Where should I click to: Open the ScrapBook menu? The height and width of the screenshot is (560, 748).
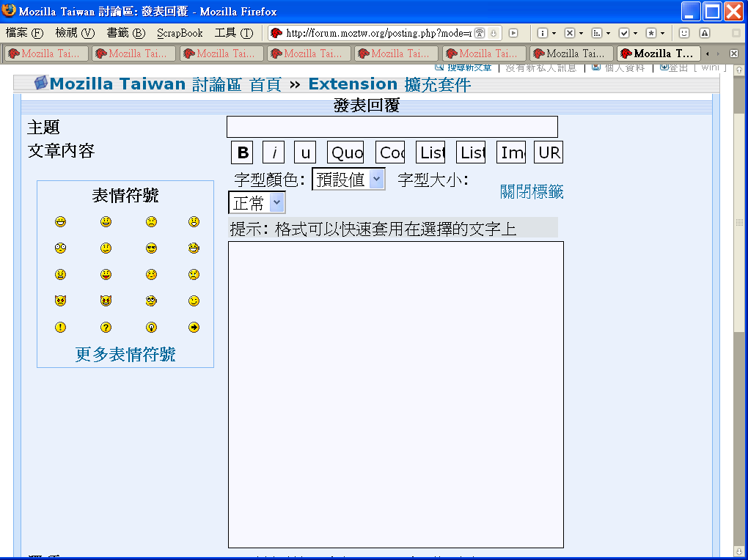[180, 33]
